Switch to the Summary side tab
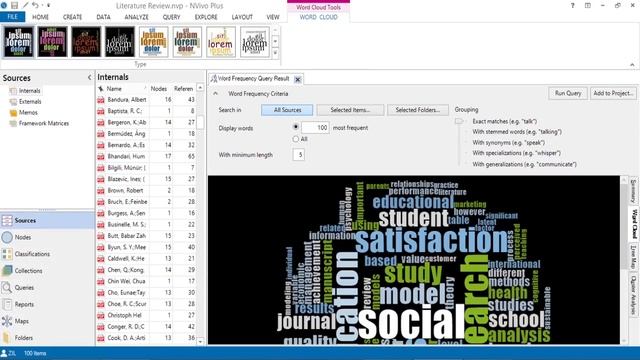Screen dimensions: 640x360 pyautogui.click(x=633, y=191)
